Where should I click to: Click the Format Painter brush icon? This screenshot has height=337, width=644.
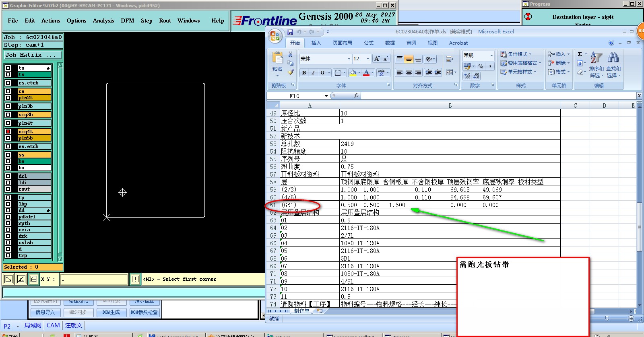(x=291, y=72)
